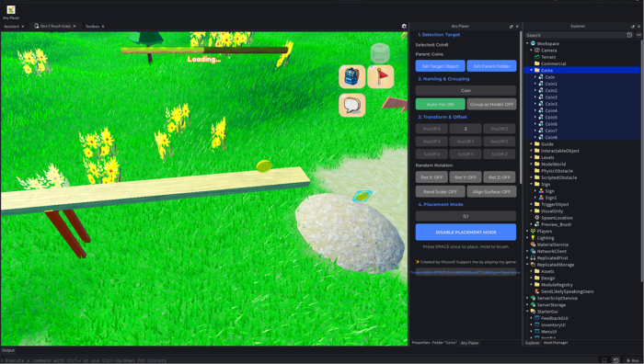Switch to the Assistant tab

point(11,27)
